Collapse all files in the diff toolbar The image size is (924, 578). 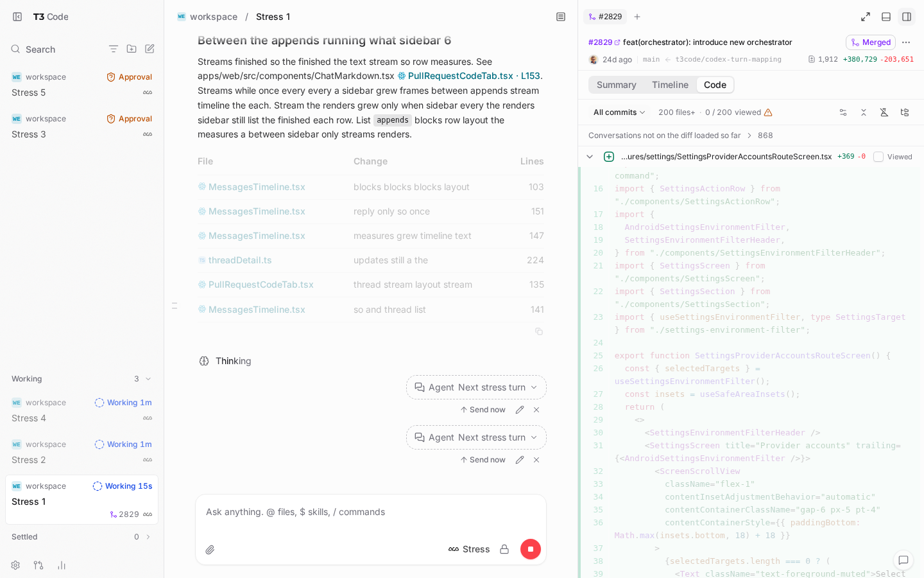point(864,112)
